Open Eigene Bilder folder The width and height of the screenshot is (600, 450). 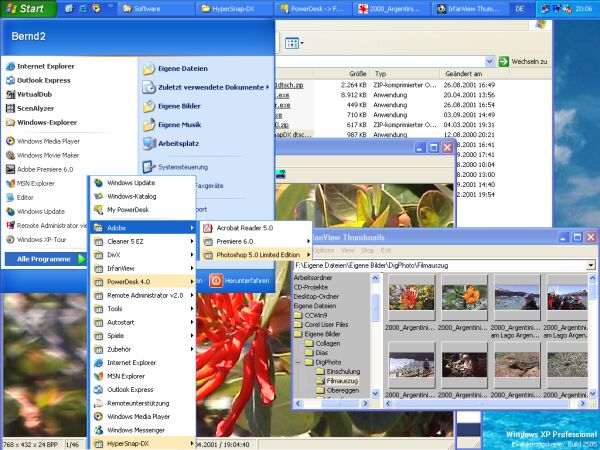[171, 106]
